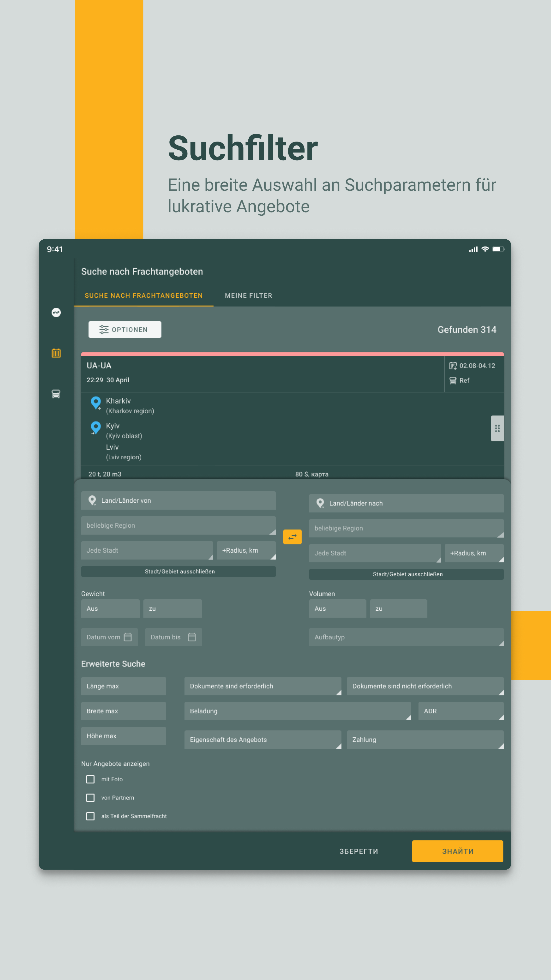
Task: Click Volumen 'Aus' input field
Action: pyautogui.click(x=338, y=608)
